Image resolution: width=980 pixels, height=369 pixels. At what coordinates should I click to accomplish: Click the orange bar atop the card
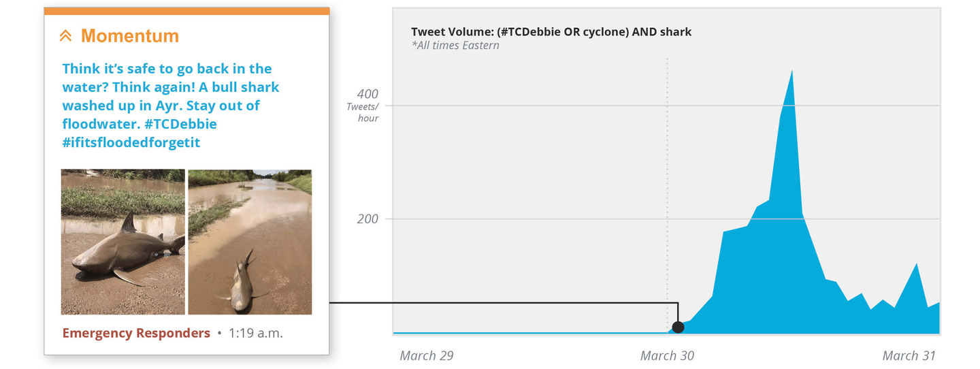click(x=186, y=11)
